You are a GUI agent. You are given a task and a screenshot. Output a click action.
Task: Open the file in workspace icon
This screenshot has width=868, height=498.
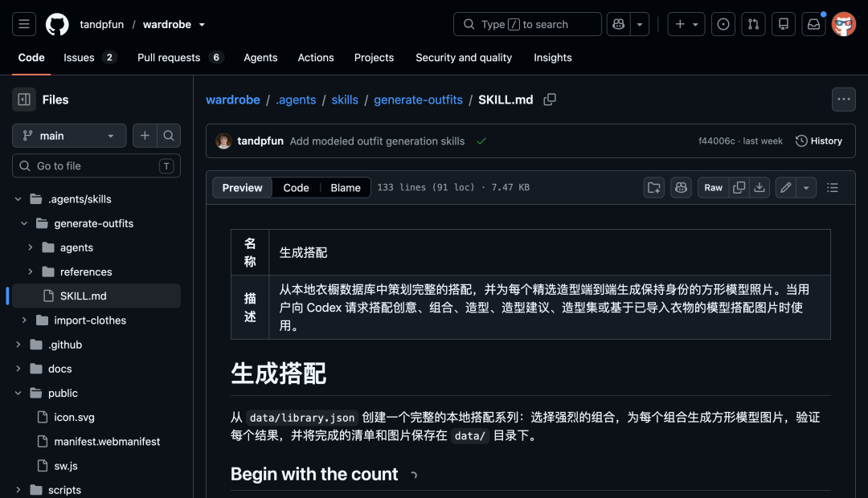(x=654, y=188)
